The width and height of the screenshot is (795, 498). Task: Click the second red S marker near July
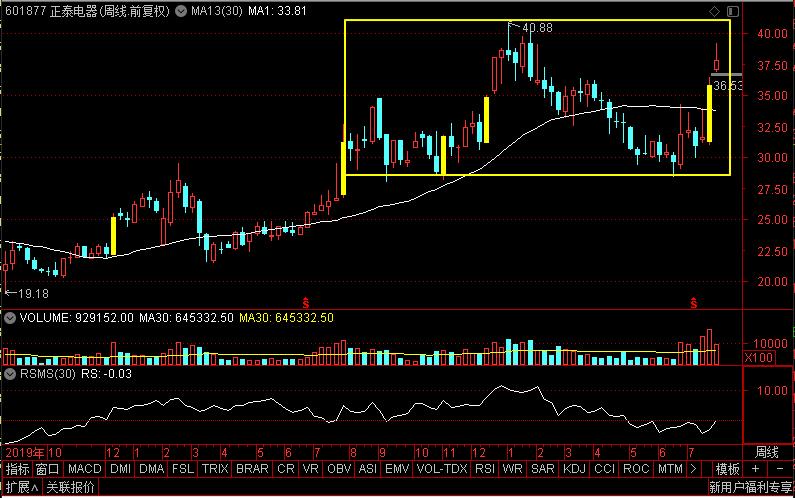click(693, 303)
